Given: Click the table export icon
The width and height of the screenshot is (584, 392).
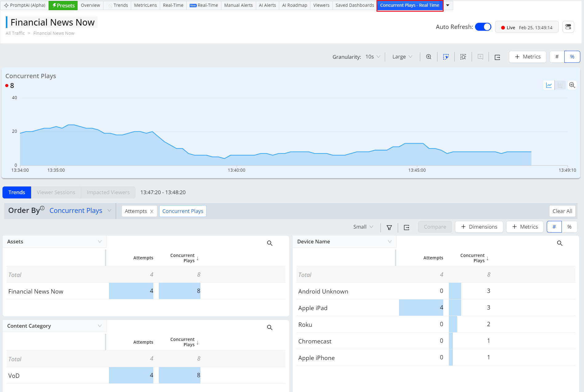Looking at the screenshot, I should pos(407,227).
